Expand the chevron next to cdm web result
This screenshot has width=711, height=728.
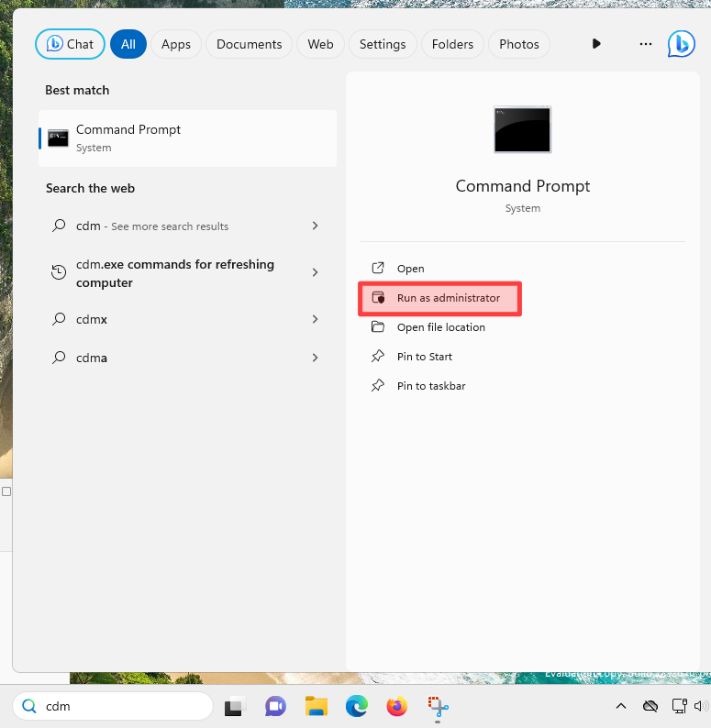tap(315, 226)
